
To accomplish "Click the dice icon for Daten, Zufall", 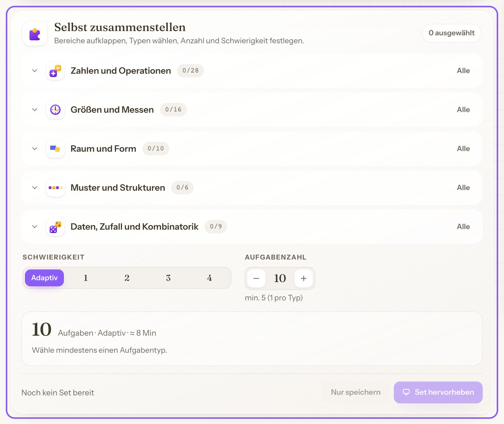I will (x=55, y=227).
